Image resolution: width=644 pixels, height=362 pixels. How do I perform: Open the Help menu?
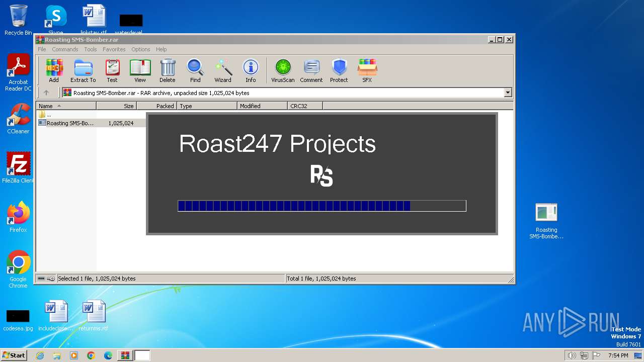(161, 49)
